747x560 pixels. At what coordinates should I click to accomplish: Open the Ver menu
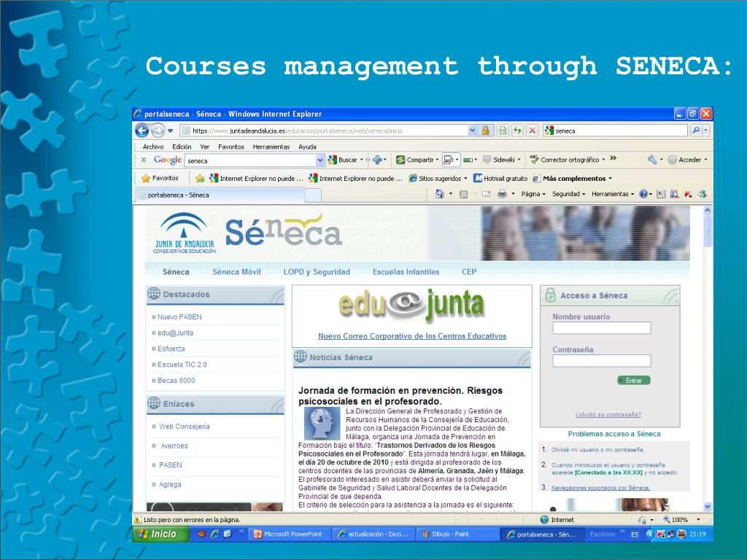pyautogui.click(x=205, y=147)
